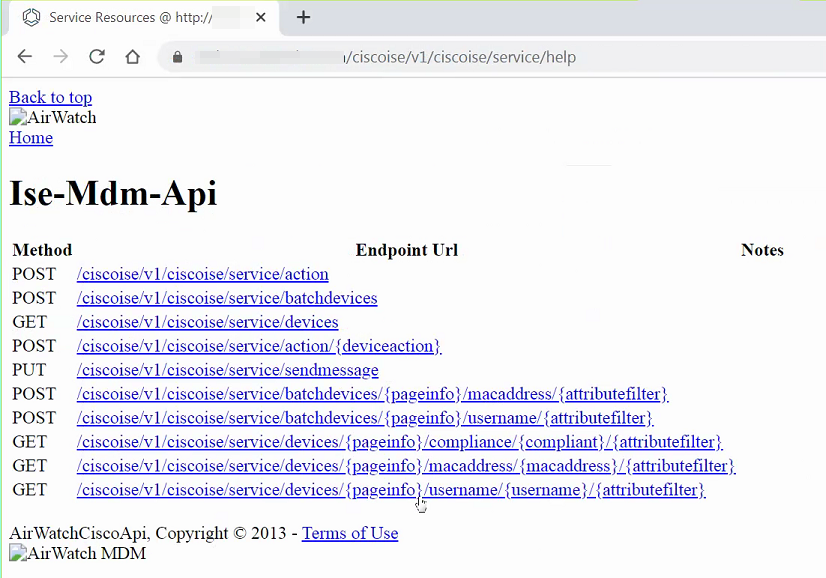Click the AirWatch MDM footer image

pos(77,554)
